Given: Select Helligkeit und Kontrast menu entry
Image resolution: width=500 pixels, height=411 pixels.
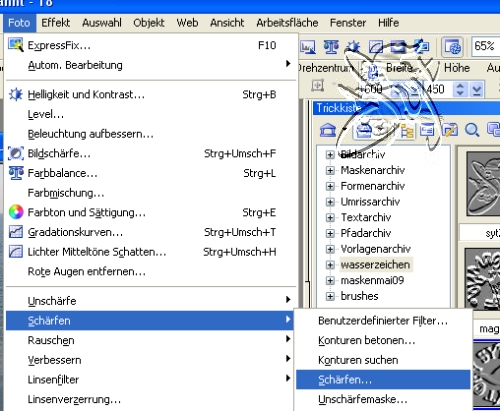Looking at the screenshot, I should (x=151, y=95).
